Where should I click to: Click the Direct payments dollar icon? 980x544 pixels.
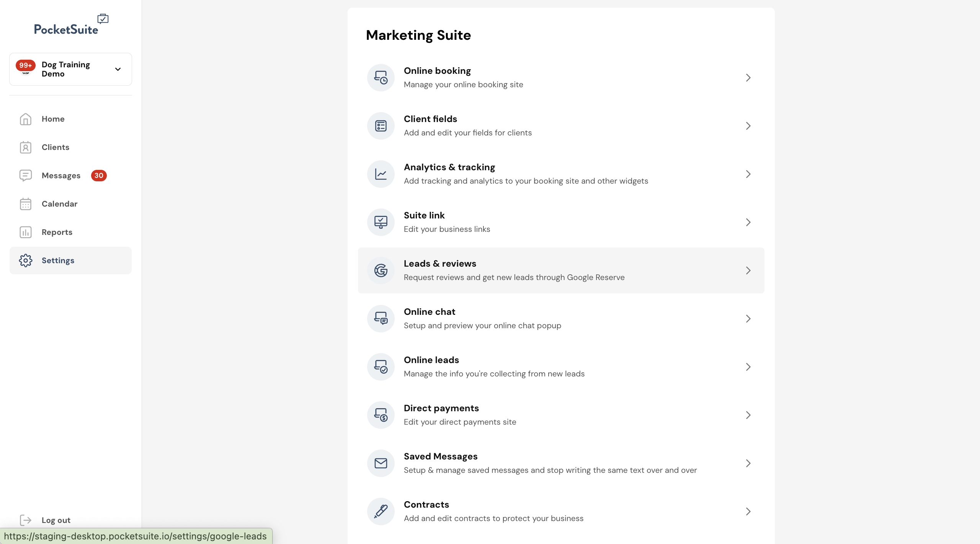click(x=381, y=415)
